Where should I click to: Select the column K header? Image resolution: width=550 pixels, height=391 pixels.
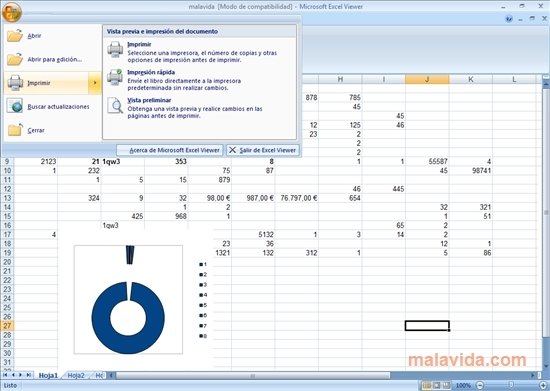click(471, 79)
